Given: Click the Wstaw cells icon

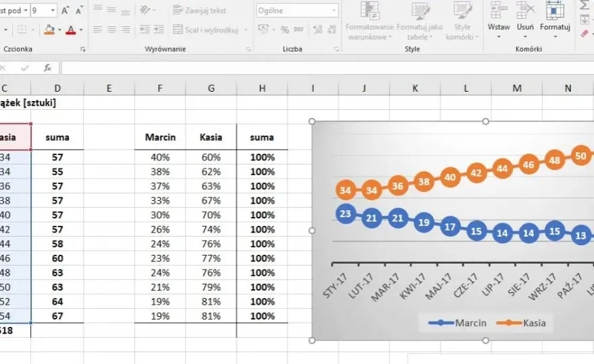Looking at the screenshot, I should (499, 11).
